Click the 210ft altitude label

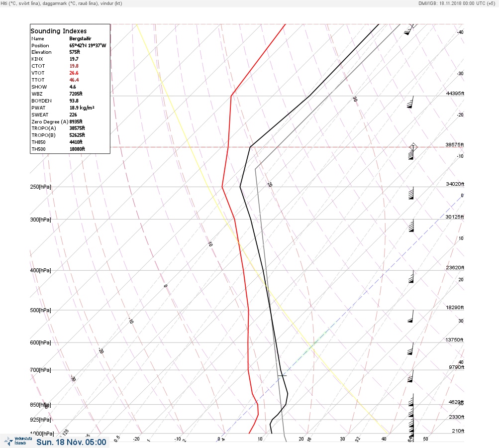pos(458,431)
